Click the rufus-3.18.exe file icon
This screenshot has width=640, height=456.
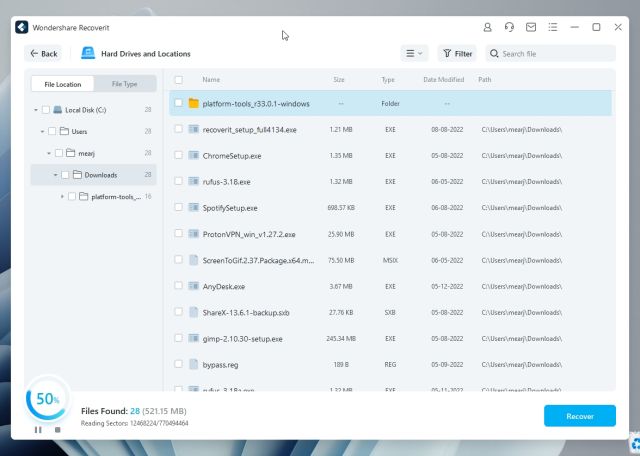(x=193, y=181)
